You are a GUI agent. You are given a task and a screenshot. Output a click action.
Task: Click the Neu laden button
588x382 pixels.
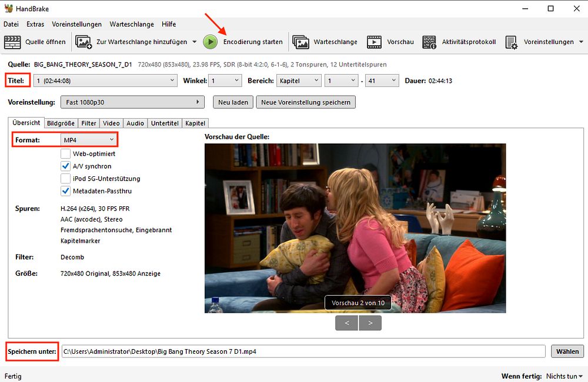coord(233,102)
